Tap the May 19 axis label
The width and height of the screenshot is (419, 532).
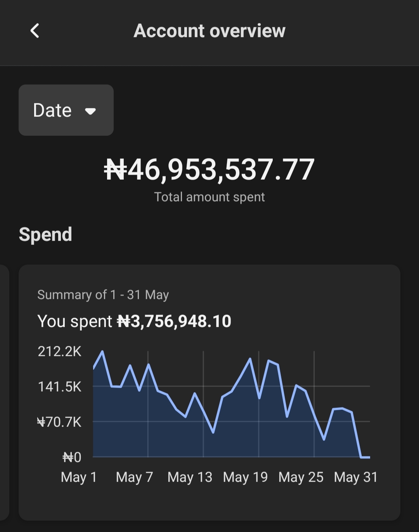245,477
